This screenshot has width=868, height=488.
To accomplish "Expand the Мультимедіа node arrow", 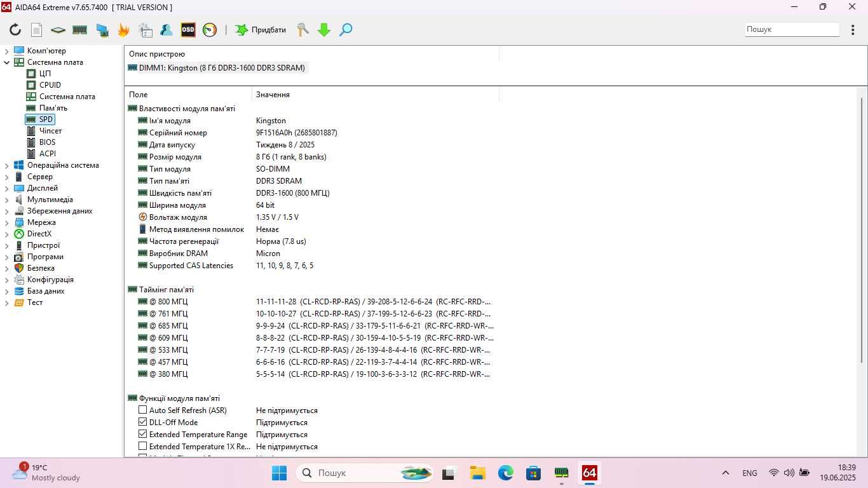I will point(7,200).
